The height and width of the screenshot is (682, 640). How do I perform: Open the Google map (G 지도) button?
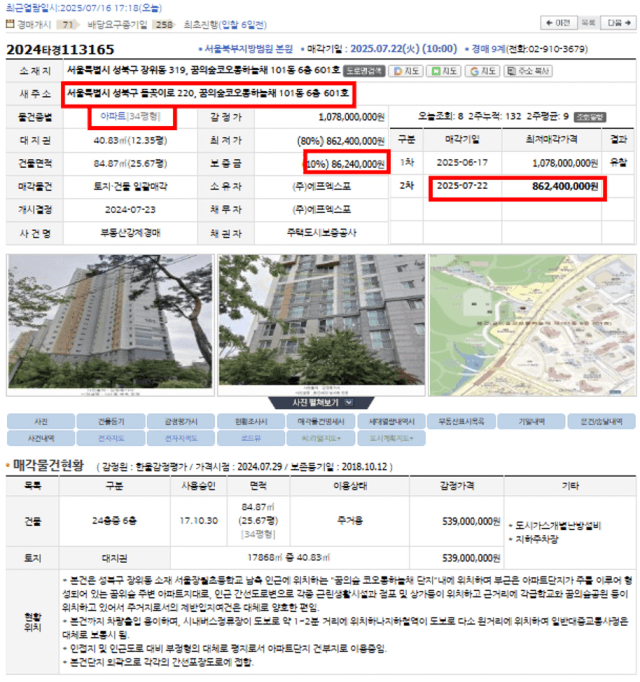(x=482, y=71)
